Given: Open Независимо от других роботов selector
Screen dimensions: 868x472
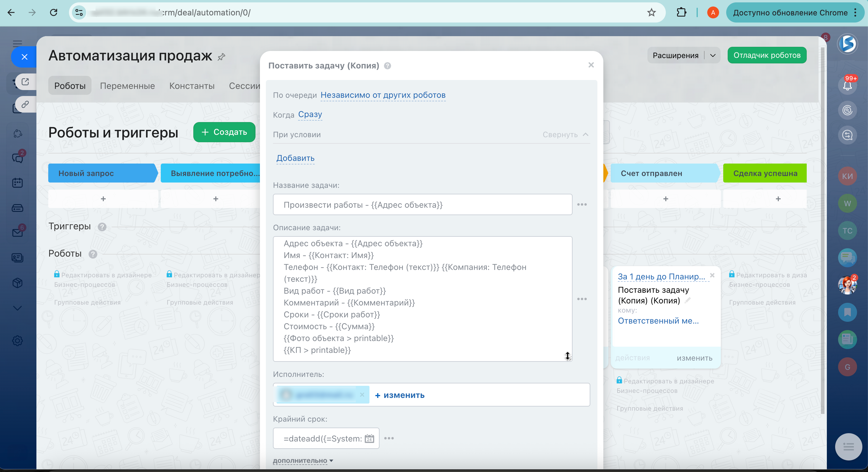Looking at the screenshot, I should coord(383,95).
